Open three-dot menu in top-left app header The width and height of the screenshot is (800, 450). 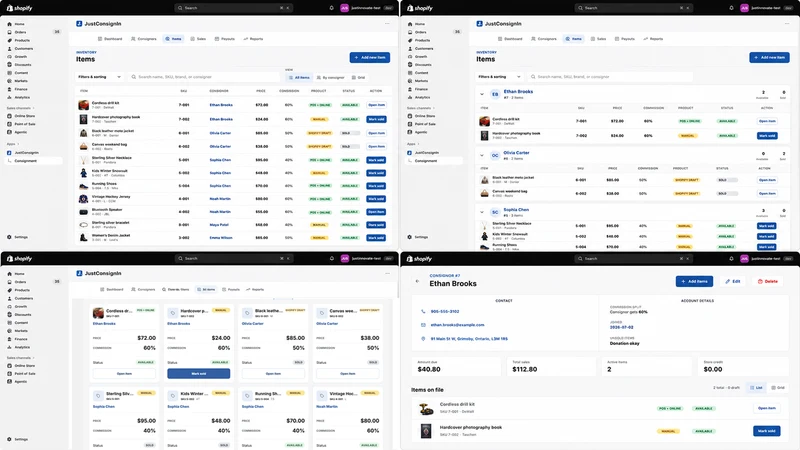pos(387,23)
